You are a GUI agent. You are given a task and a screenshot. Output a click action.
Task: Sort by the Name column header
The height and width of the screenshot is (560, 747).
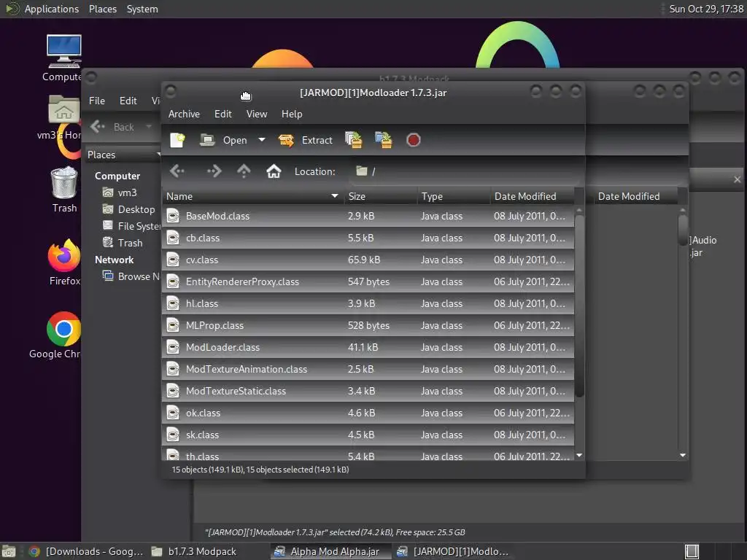[x=252, y=196]
